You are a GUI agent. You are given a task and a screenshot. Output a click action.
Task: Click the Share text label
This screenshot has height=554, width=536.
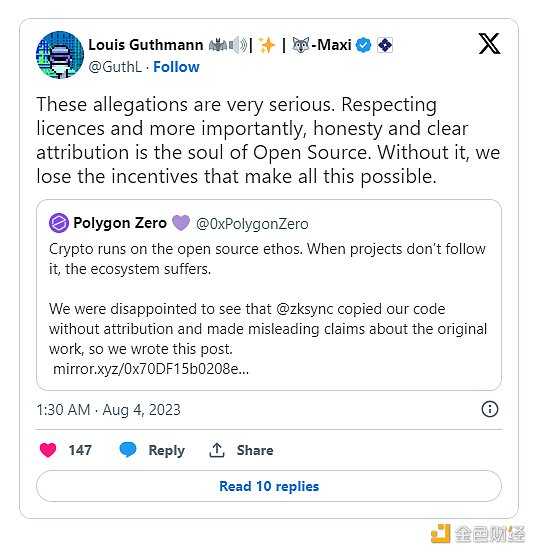point(255,450)
